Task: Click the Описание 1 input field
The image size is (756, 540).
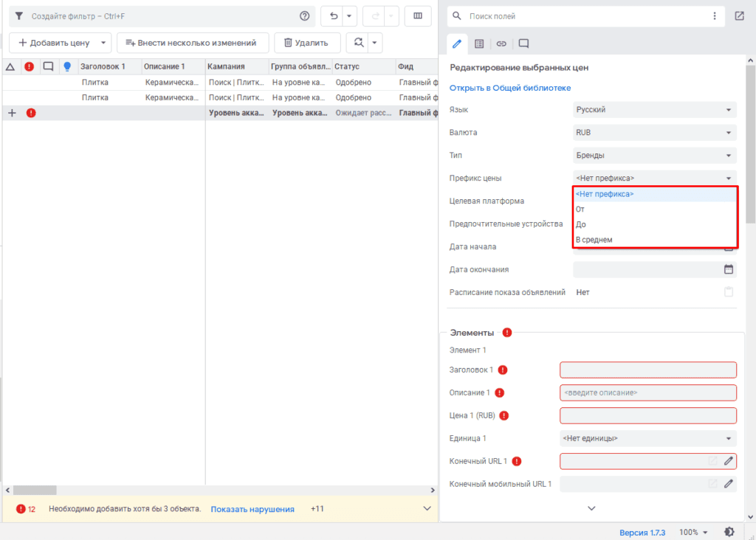Action: click(x=648, y=392)
